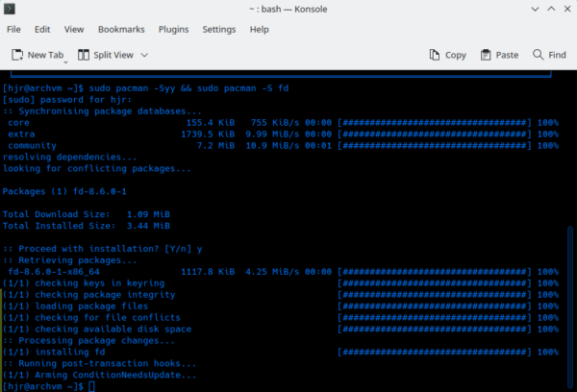Click the Copy button label
The width and height of the screenshot is (577, 392).
pyautogui.click(x=456, y=55)
